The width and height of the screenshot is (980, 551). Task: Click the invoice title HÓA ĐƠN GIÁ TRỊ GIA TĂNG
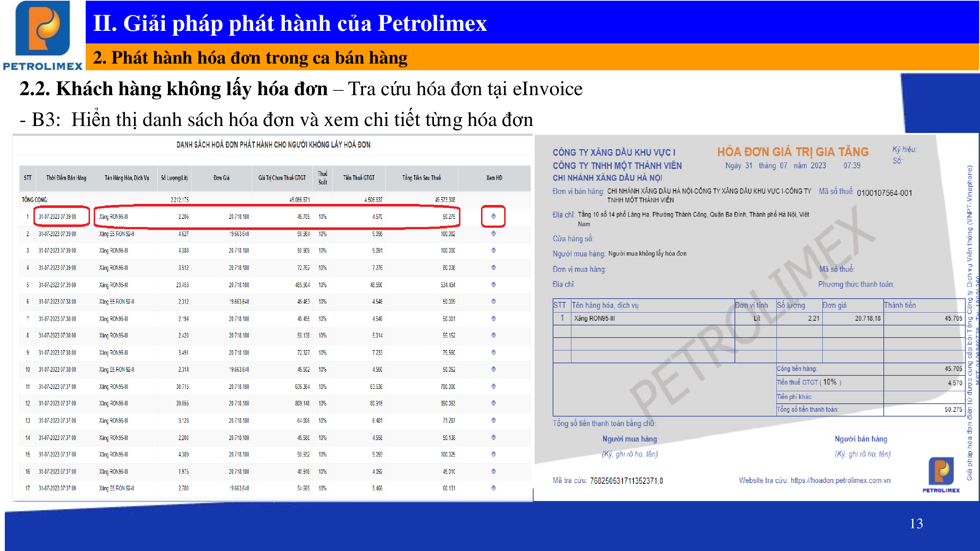point(793,152)
